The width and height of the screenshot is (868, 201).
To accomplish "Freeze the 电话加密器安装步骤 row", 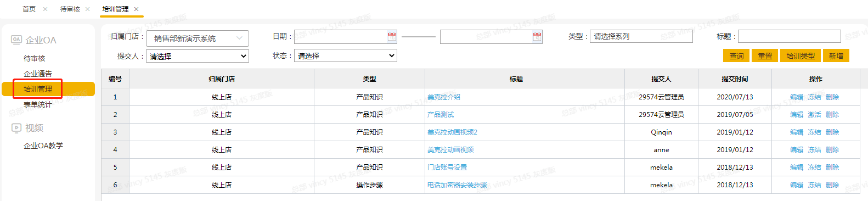I will [x=814, y=185].
